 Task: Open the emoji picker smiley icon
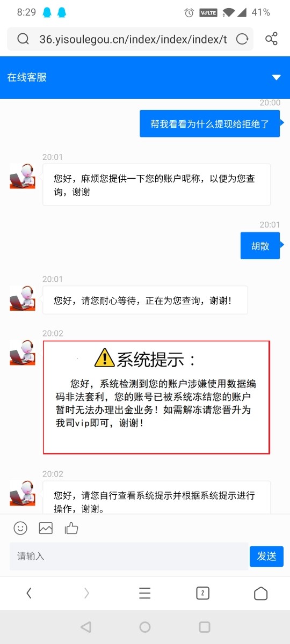[x=20, y=528]
